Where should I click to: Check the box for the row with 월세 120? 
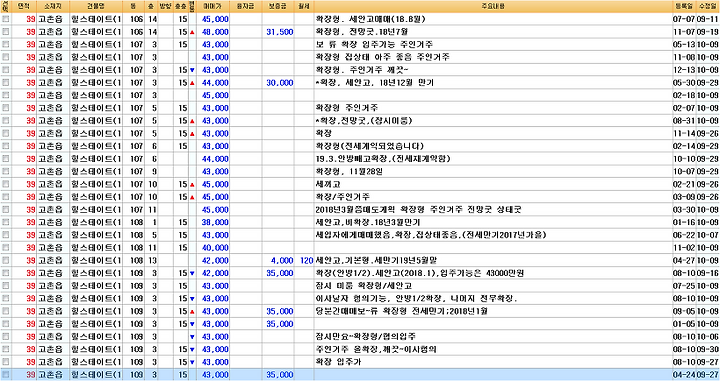coord(6,260)
